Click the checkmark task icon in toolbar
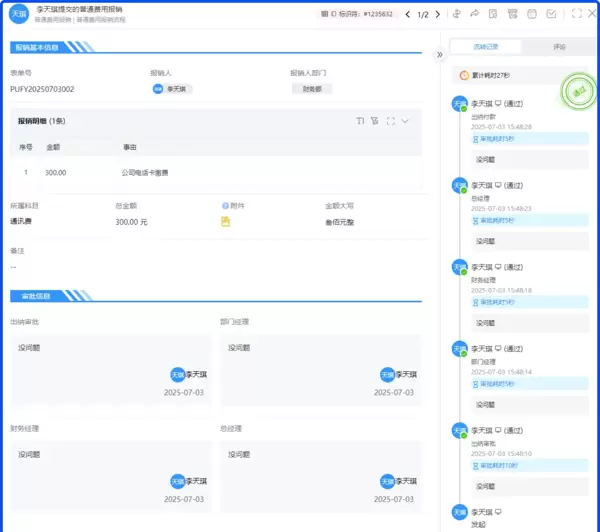Screen dimensions: 600x532 pos(551,14)
